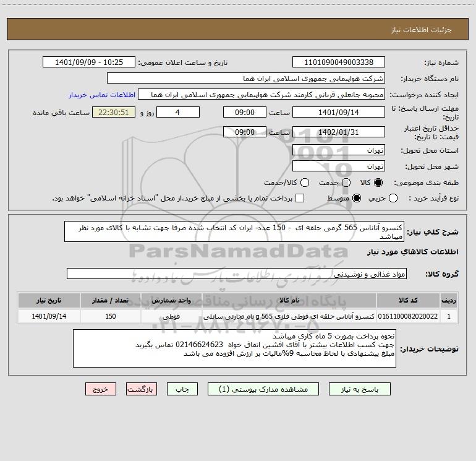Click the quantity cell 150
Image resolution: width=476 pixels, height=461 pixels.
coord(111,316)
